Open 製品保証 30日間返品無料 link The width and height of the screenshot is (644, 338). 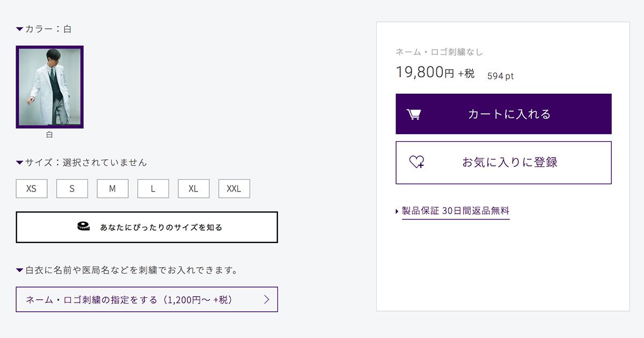tap(456, 211)
